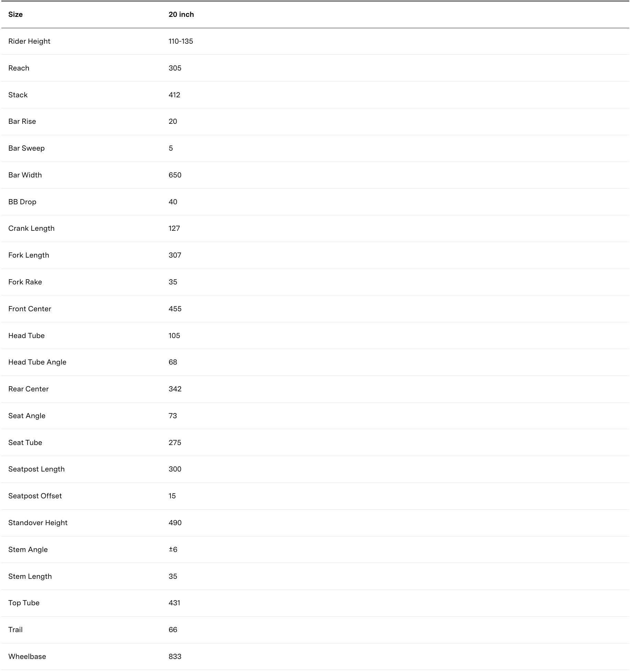Click the Bar Sweep value 5
This screenshot has width=631, height=672.
(x=171, y=148)
